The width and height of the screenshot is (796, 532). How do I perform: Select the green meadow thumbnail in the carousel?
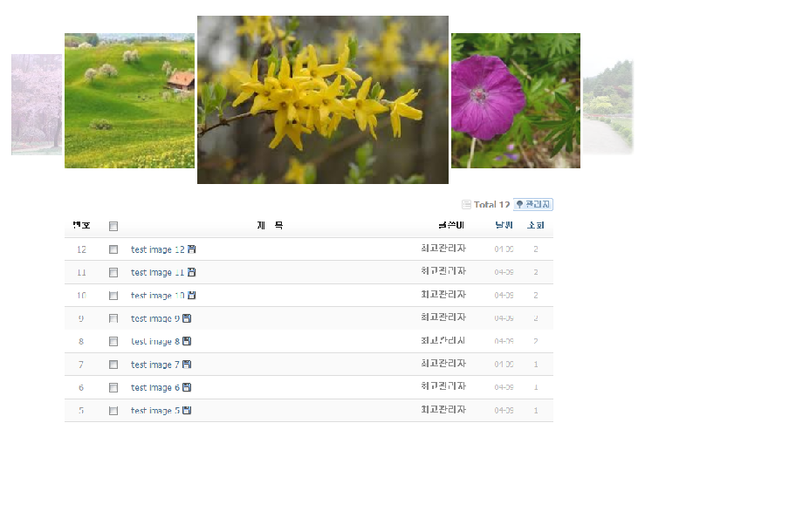129,100
